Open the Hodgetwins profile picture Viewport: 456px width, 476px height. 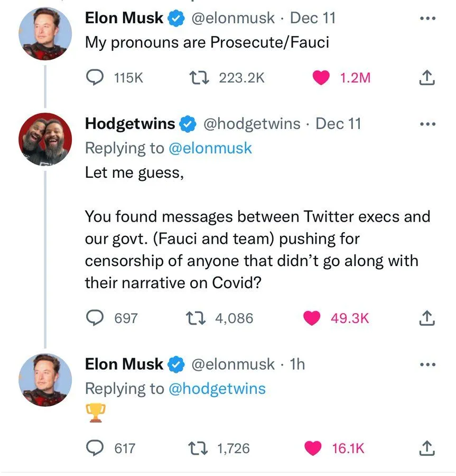45,139
